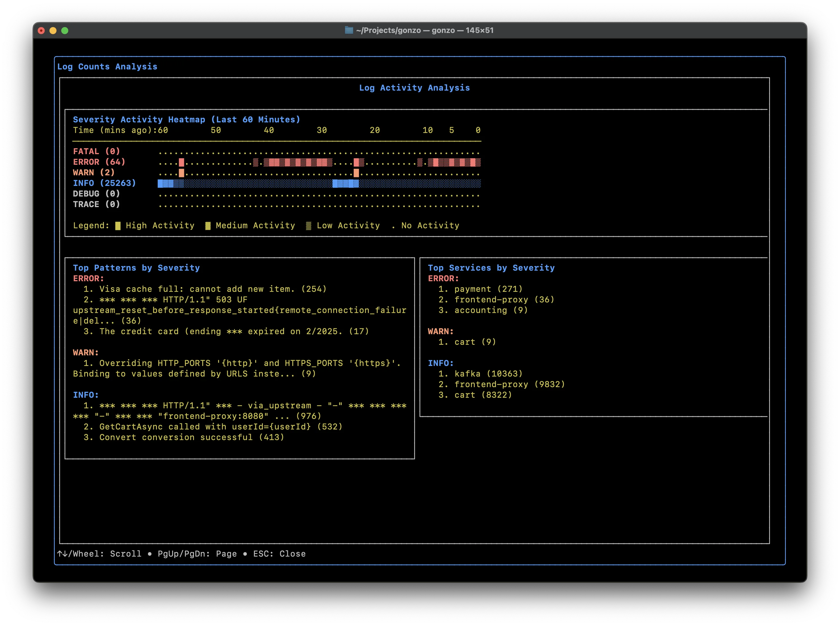Screen dimensions: 840x626
Task: Click the Low Activity legend block
Action: click(308, 226)
